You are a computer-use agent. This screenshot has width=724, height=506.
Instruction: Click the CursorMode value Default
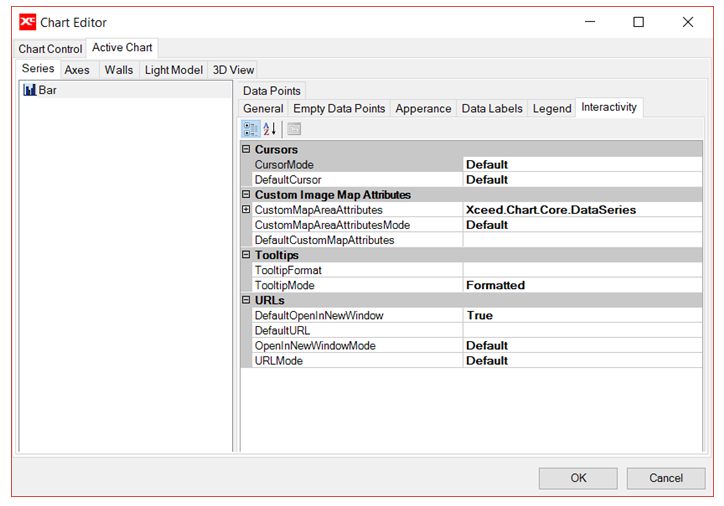tap(583, 164)
